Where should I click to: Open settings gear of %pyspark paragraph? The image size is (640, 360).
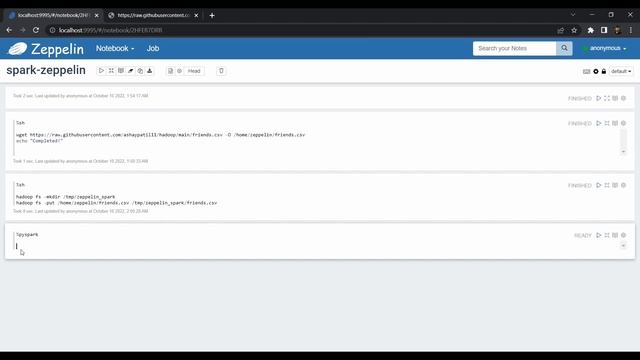click(623, 235)
